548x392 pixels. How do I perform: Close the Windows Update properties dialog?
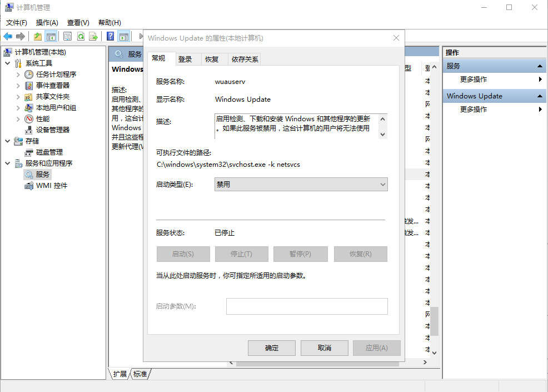point(396,38)
